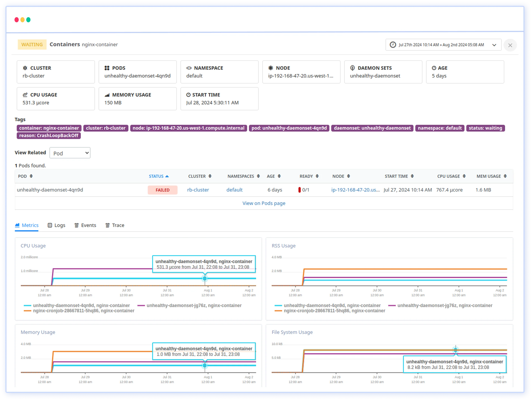The width and height of the screenshot is (532, 400).
Task: Sort table by Age column
Action: tap(274, 176)
